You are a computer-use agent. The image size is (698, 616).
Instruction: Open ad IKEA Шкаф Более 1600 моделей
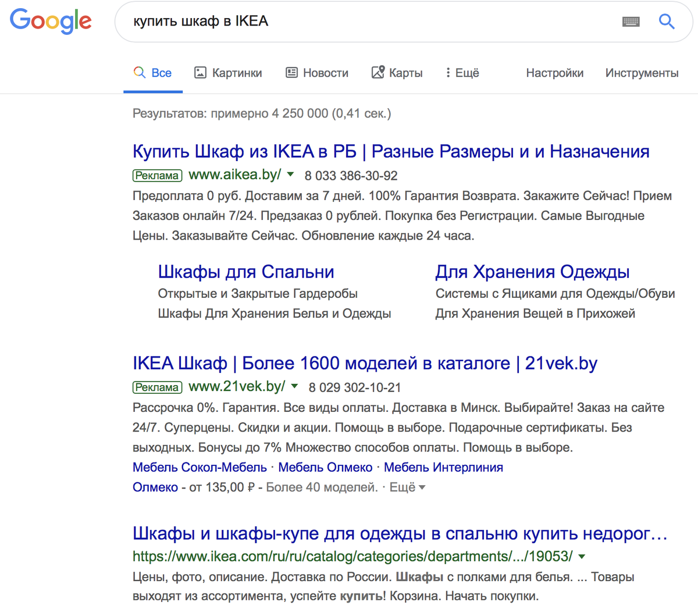[x=365, y=363]
